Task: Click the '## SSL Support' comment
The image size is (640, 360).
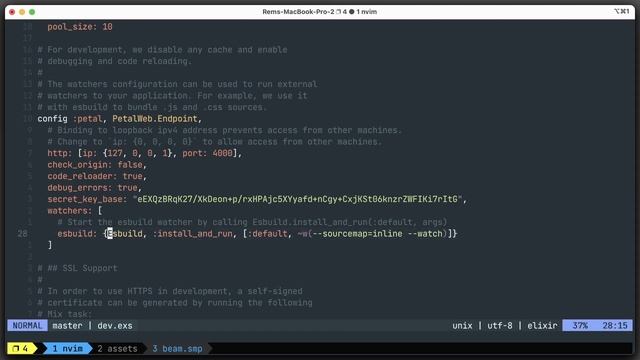Action: (82, 268)
